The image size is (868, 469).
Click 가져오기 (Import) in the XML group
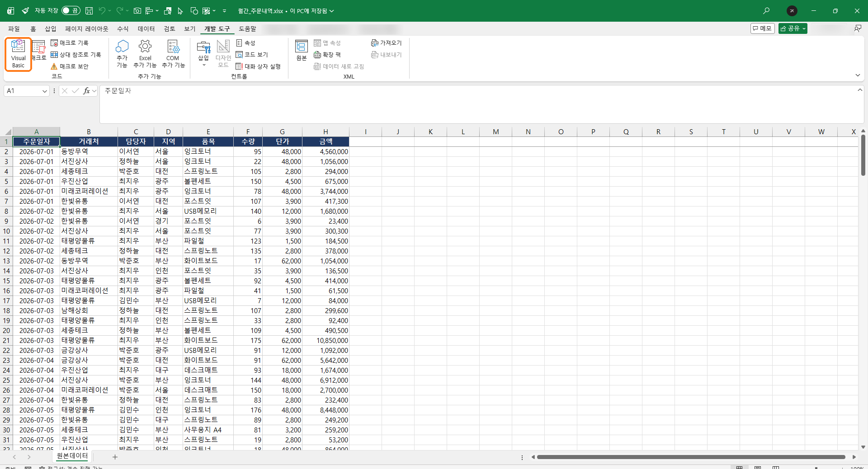tap(387, 43)
